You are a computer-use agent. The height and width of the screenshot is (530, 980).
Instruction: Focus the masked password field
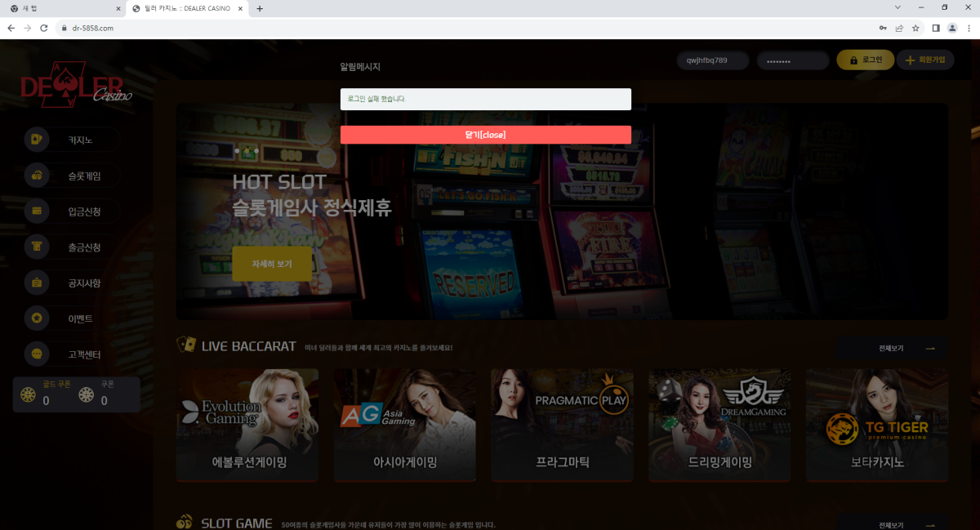[x=793, y=61]
